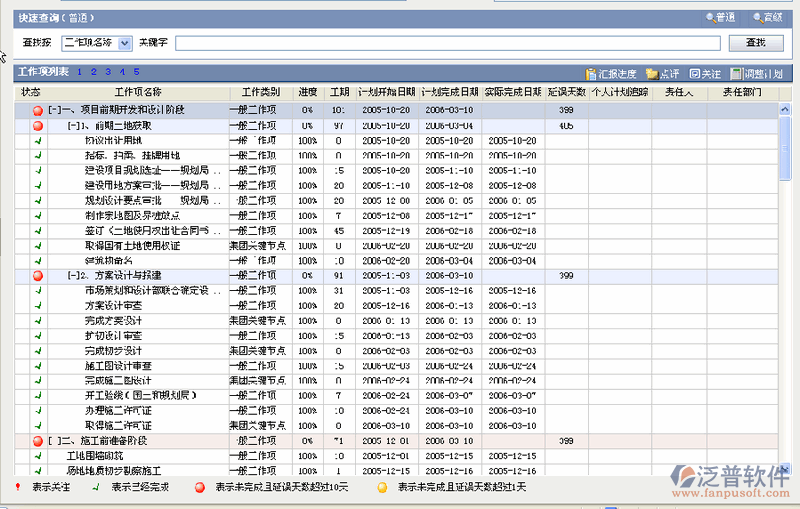Click the 关键字 keyword input field
Screen dimensions: 800x509
[447, 43]
